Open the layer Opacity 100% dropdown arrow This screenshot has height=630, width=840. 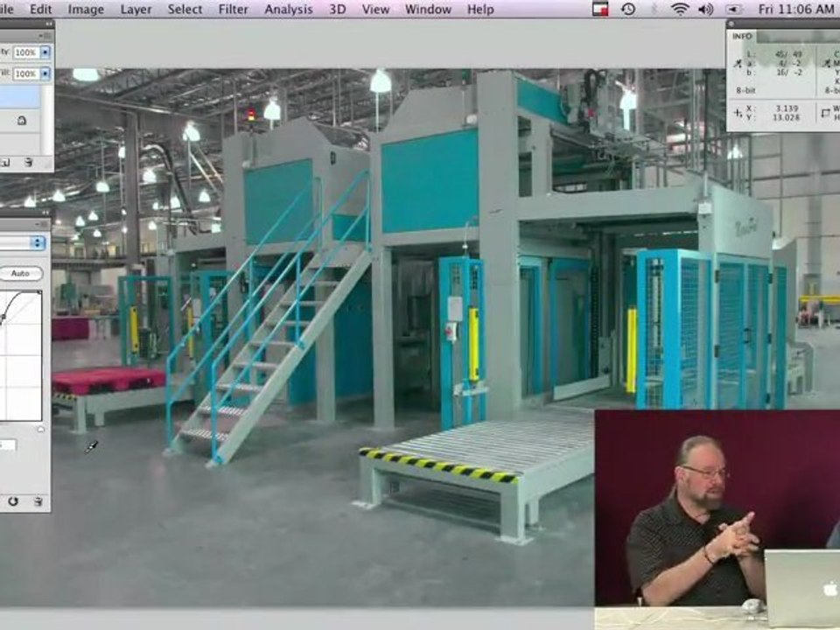45,52
